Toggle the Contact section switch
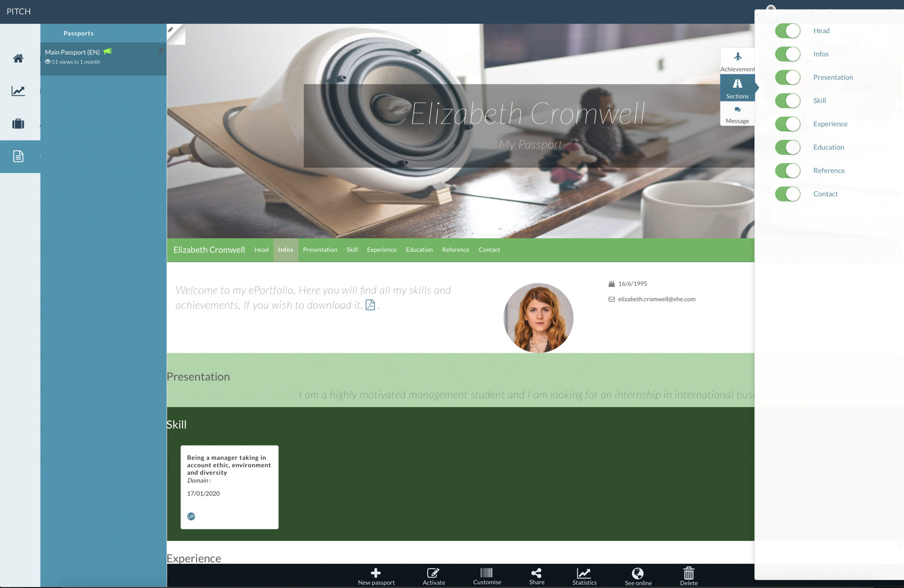 [x=787, y=194]
